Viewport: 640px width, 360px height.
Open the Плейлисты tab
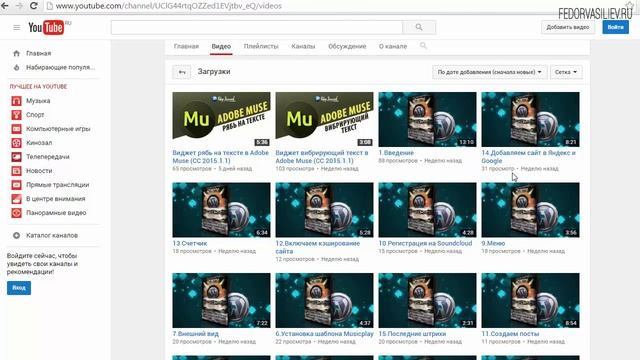click(x=261, y=46)
